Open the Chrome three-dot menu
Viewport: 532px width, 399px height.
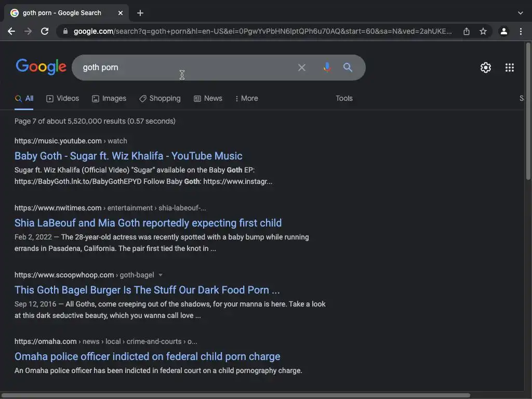[521, 31]
